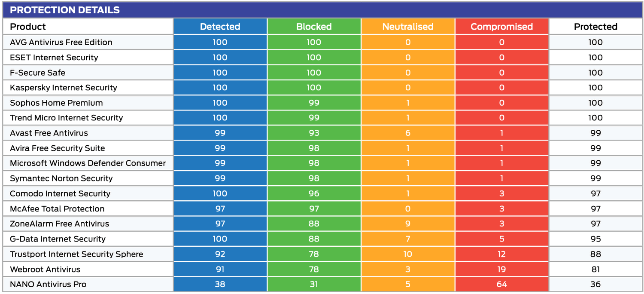This screenshot has width=644, height=294.
Task: Click the Kaspersky Internet Security product name
Action: coord(64,88)
